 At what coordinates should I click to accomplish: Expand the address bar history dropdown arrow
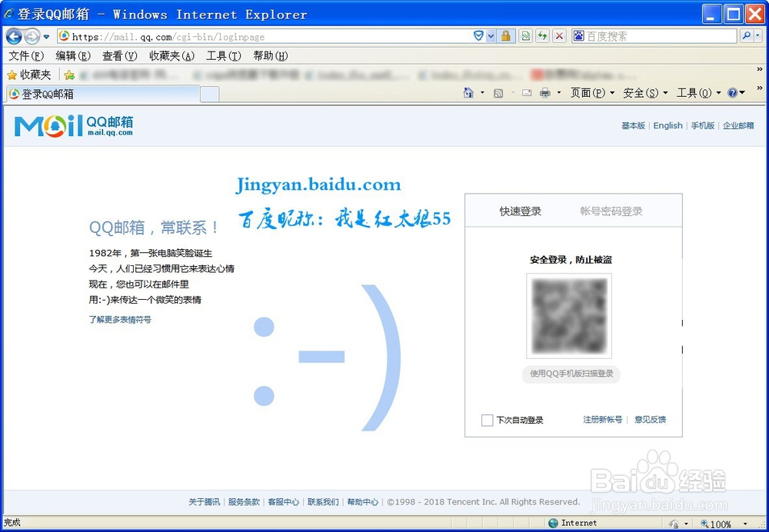pos(491,36)
